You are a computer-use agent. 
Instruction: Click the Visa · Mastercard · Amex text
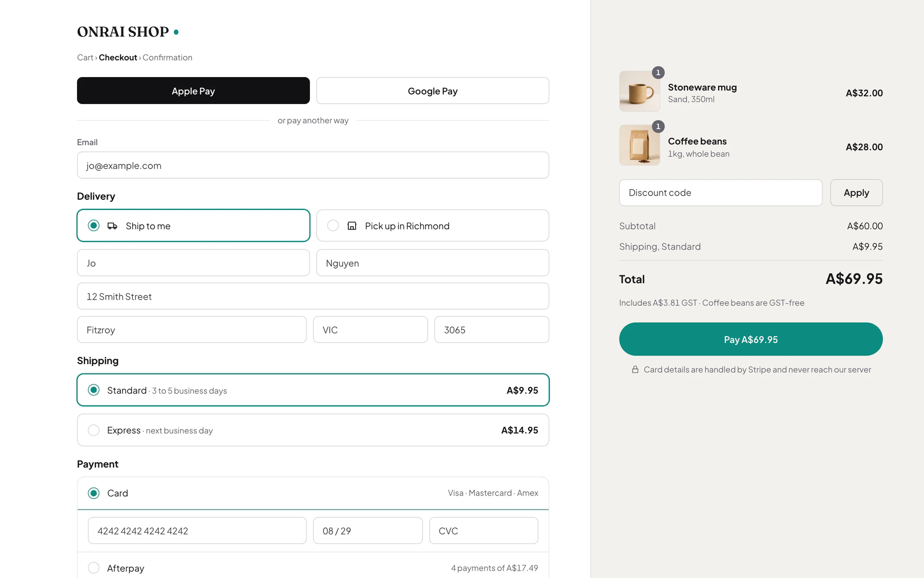click(493, 493)
